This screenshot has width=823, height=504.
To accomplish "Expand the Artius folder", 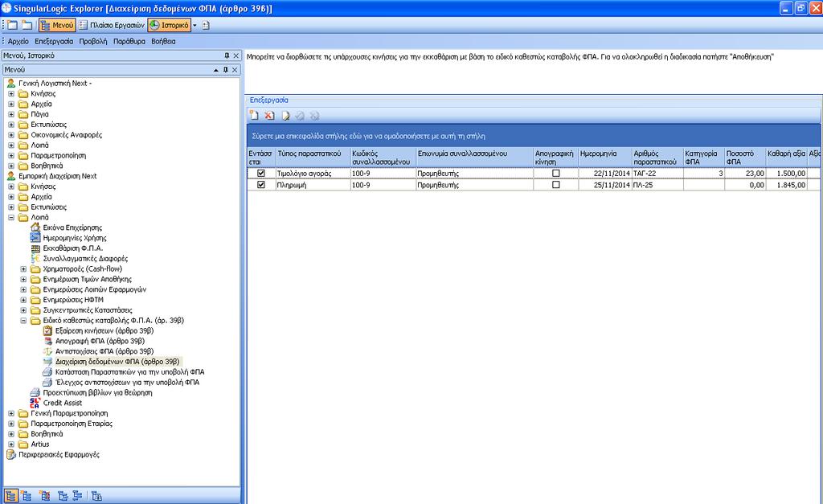I will coord(11,445).
